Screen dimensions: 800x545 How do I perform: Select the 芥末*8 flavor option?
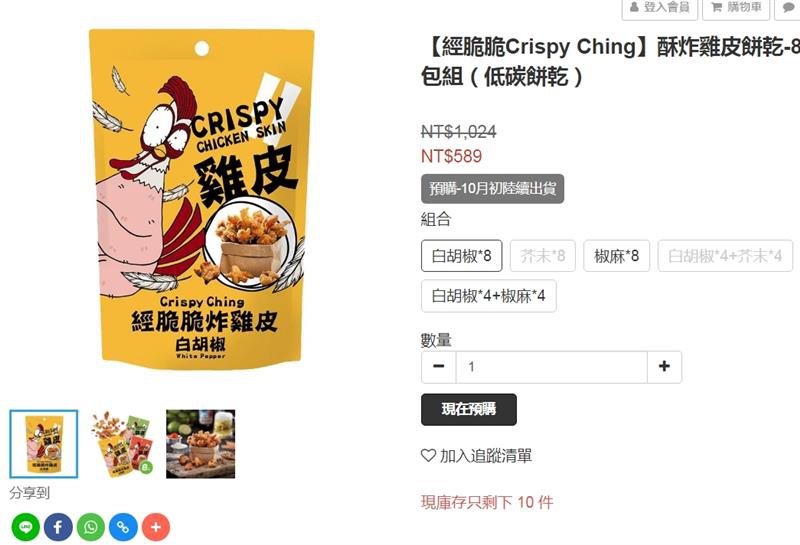point(543,256)
